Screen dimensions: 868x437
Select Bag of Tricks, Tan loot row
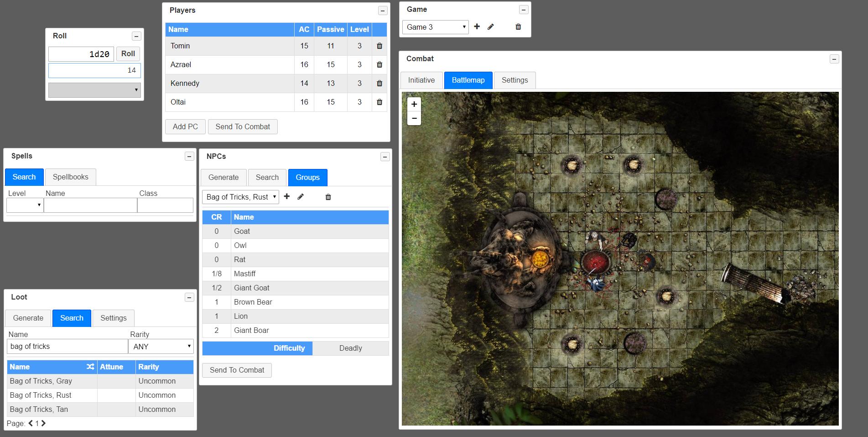coord(100,410)
